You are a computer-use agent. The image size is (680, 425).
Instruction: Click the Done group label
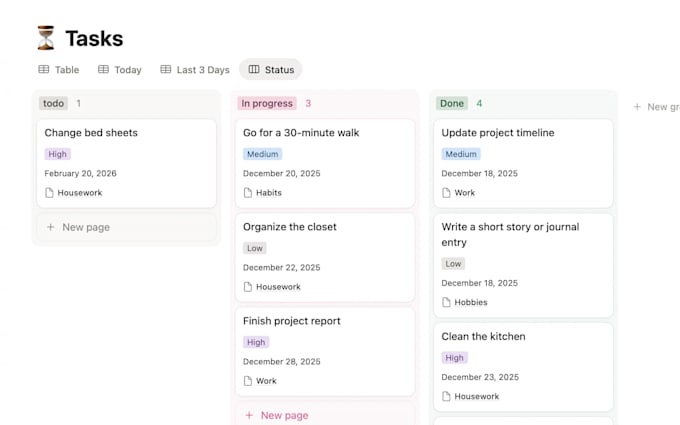tap(452, 103)
